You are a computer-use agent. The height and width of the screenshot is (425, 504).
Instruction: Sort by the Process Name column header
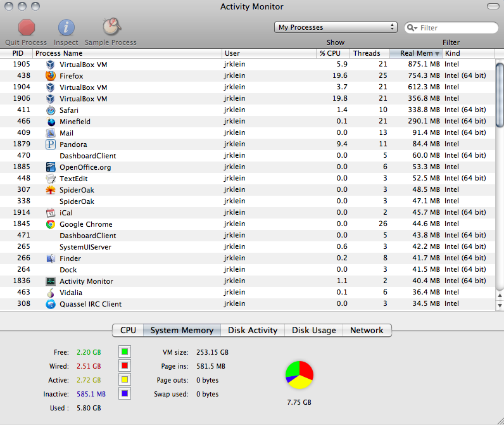pos(127,53)
